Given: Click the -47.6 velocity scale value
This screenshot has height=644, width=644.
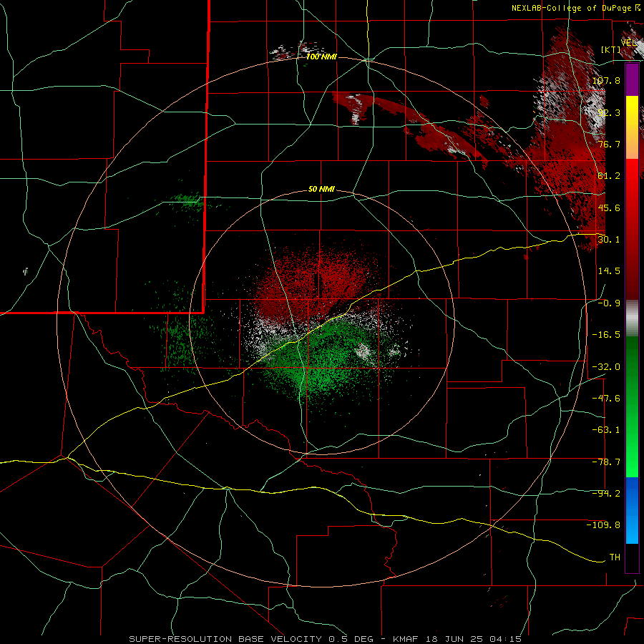Looking at the screenshot, I should [606, 399].
